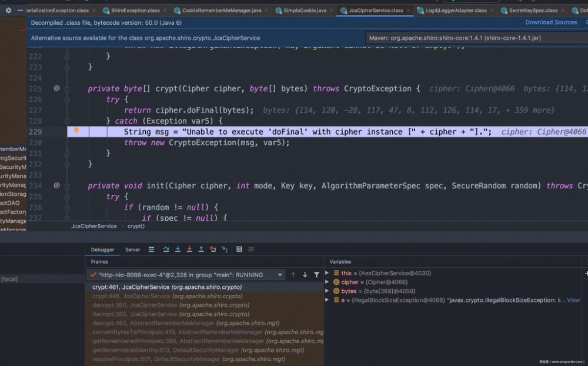The height and width of the screenshot is (366, 588).
Task: Toggle the frames filter funnel icon
Action: point(316,275)
